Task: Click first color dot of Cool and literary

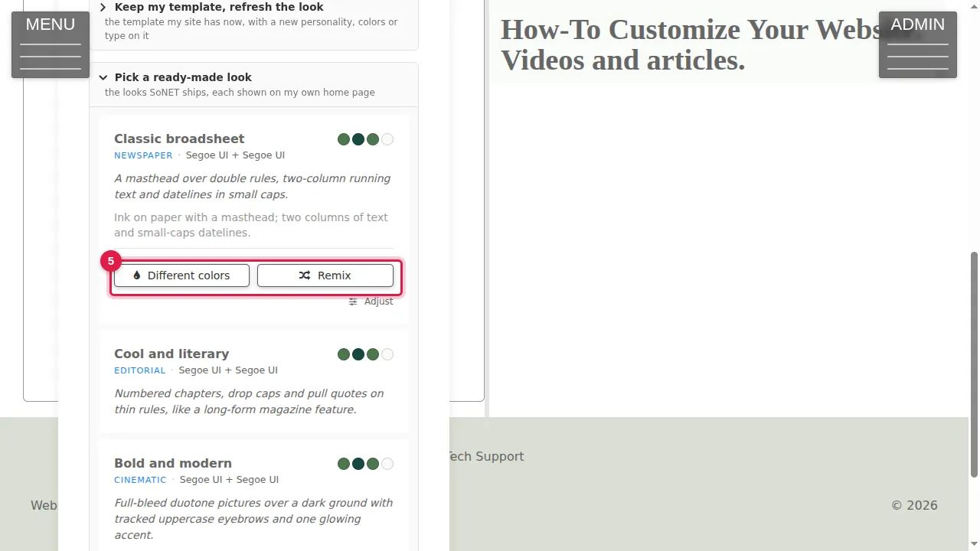Action: [x=344, y=354]
